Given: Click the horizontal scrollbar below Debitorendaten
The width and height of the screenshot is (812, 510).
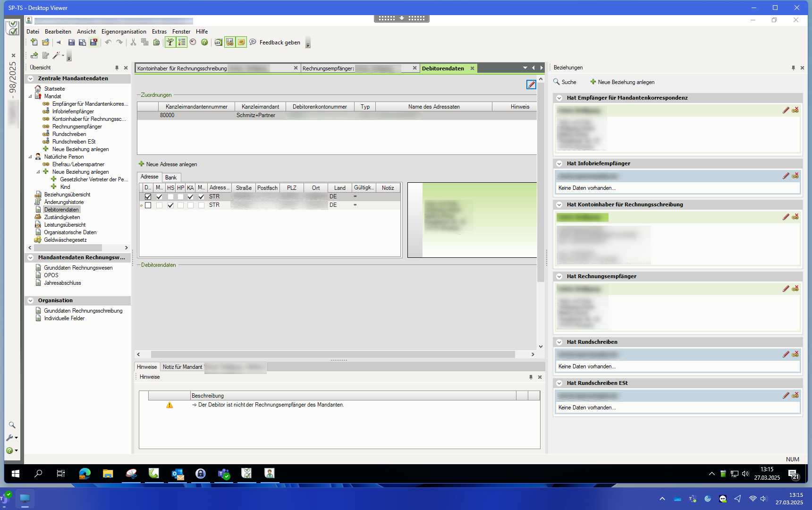Looking at the screenshot, I should pyautogui.click(x=332, y=354).
